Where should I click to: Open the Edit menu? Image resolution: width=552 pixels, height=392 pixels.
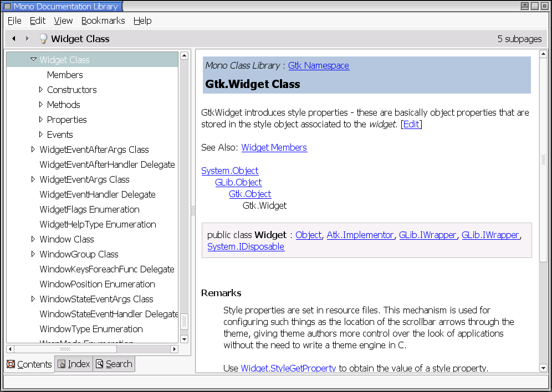click(x=37, y=20)
